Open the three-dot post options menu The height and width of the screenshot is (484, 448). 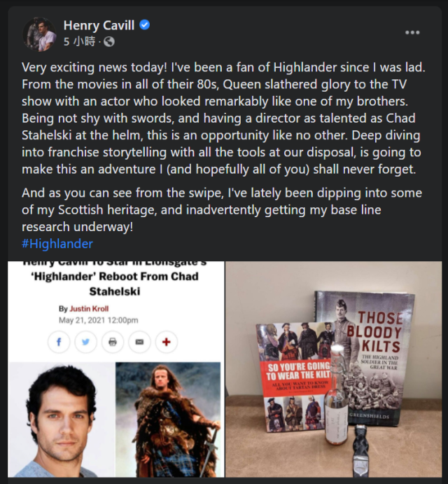click(x=412, y=32)
